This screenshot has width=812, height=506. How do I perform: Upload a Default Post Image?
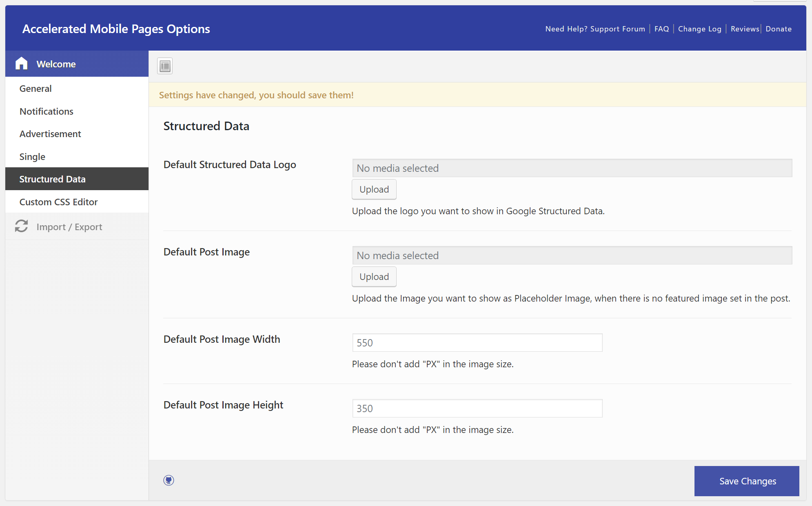point(374,277)
